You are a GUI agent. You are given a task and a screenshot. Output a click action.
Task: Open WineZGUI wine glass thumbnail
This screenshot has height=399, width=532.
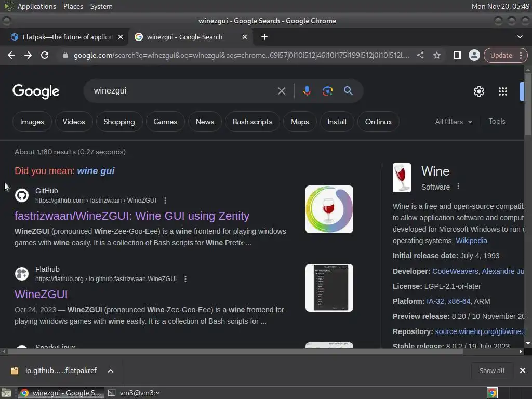[329, 209]
